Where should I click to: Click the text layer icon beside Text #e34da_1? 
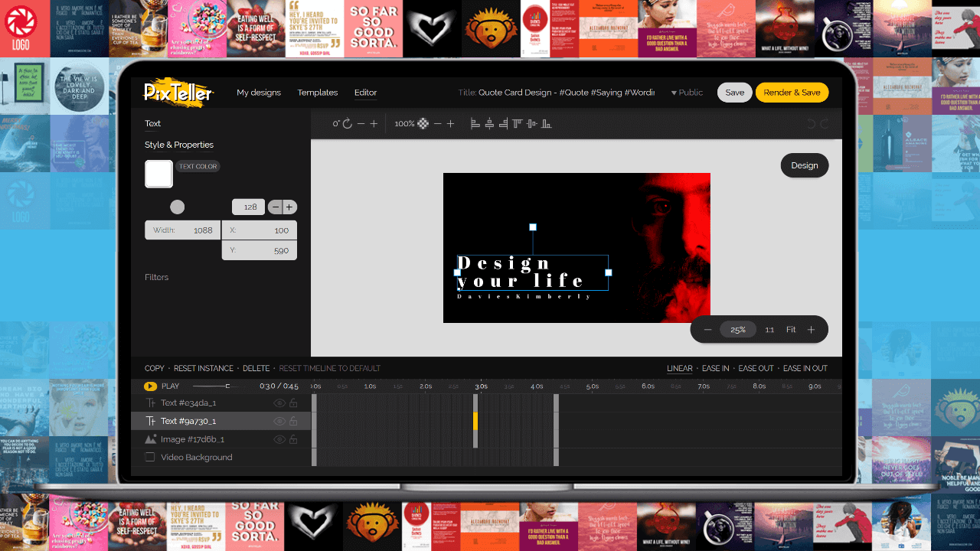150,402
